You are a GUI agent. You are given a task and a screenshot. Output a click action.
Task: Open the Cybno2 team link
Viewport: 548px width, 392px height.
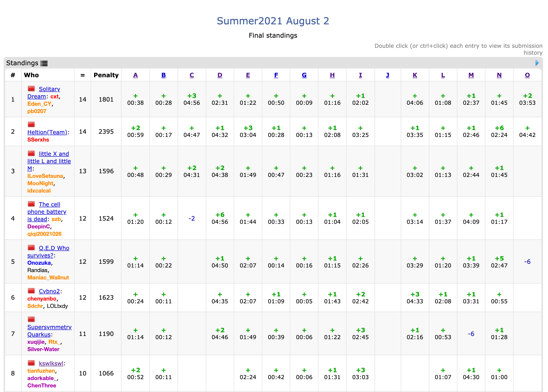49,291
